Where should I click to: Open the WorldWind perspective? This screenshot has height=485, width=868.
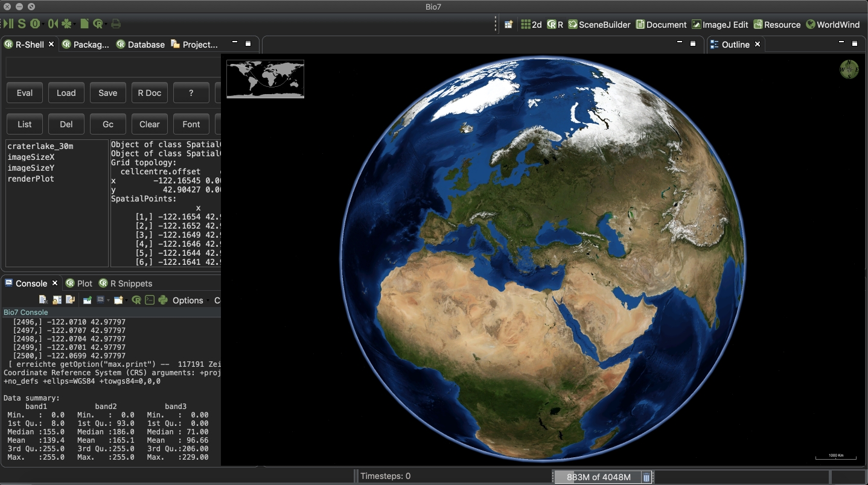click(832, 25)
